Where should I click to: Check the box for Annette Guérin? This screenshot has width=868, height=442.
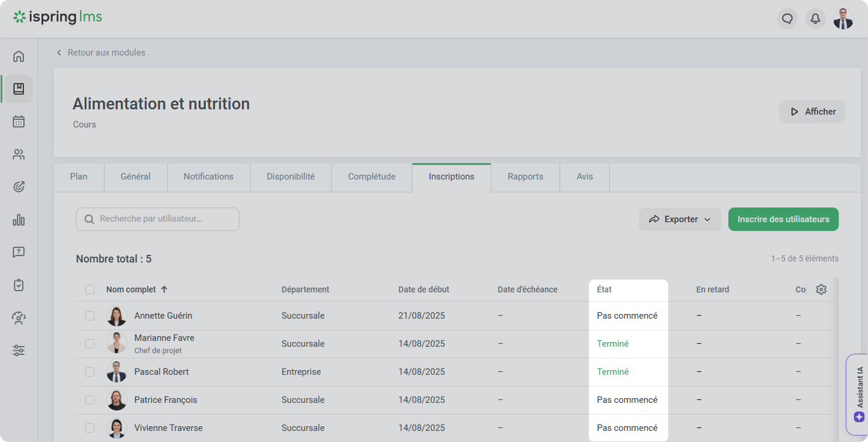point(90,316)
